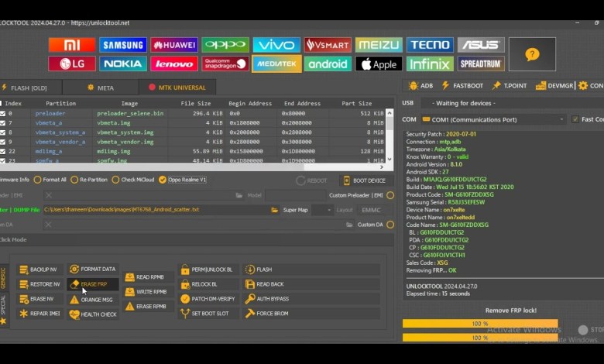The image size is (604, 364).
Task: Switch to the META tab
Action: click(x=101, y=88)
